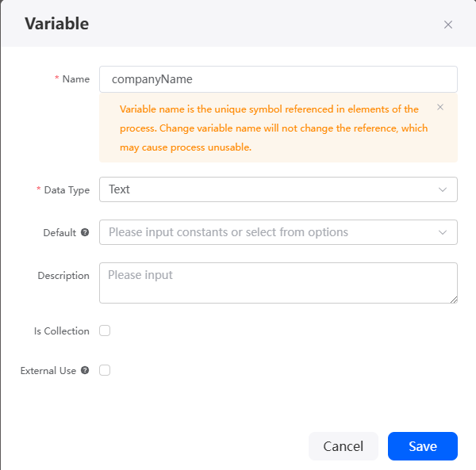Click the Is Collection label
The image size is (476, 470).
[62, 331]
